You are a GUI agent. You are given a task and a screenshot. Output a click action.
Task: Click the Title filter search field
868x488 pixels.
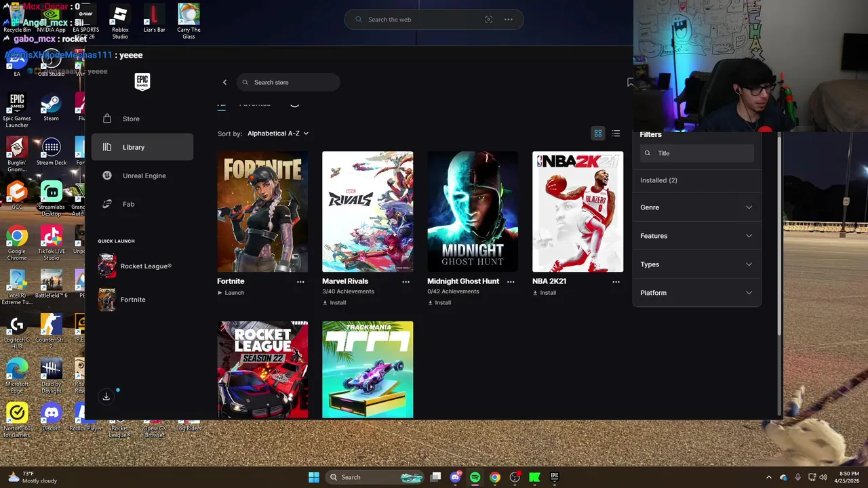[697, 153]
